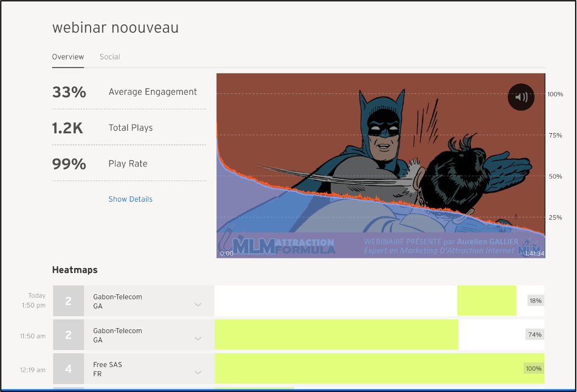Click the Heatmaps heading
This screenshot has height=392, width=577.
[75, 270]
